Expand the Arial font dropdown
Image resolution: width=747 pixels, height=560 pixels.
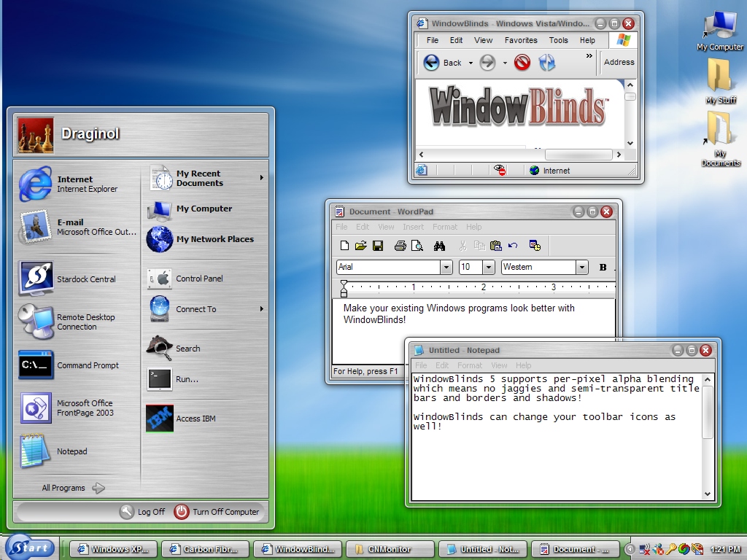pyautogui.click(x=446, y=267)
